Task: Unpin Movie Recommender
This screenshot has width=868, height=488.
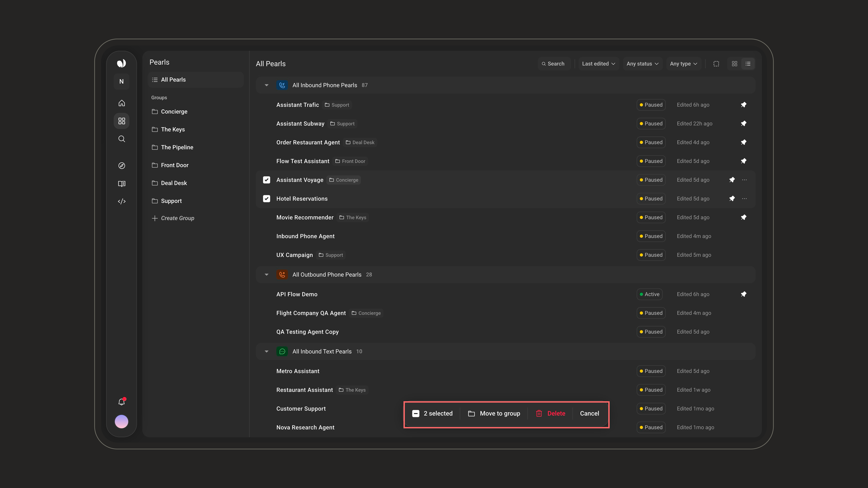Action: [x=744, y=218]
